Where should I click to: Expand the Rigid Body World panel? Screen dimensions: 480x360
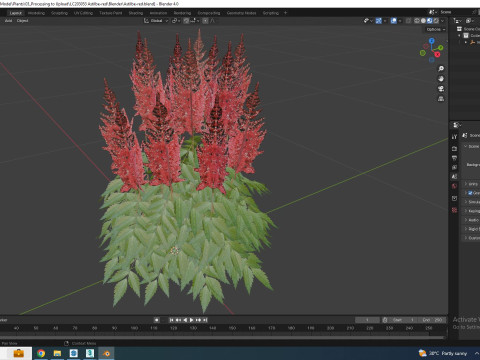point(466,229)
